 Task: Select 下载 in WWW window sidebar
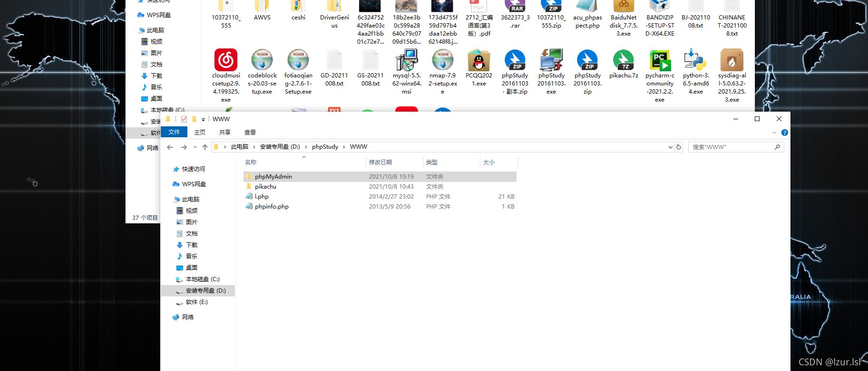192,245
